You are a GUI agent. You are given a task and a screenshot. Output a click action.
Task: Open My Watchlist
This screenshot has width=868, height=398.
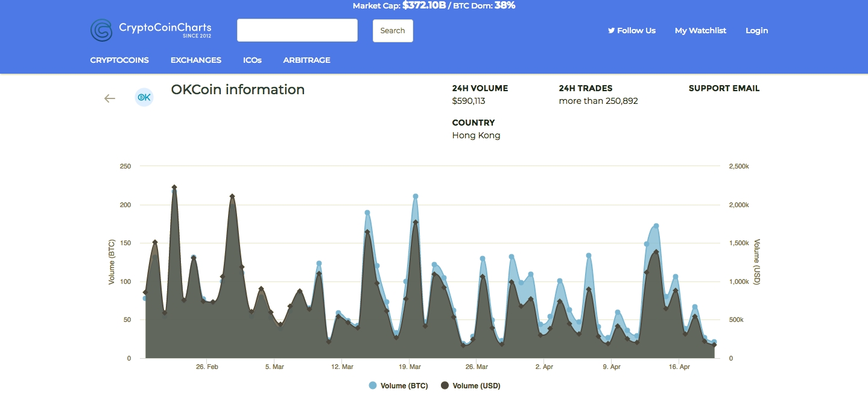(700, 30)
